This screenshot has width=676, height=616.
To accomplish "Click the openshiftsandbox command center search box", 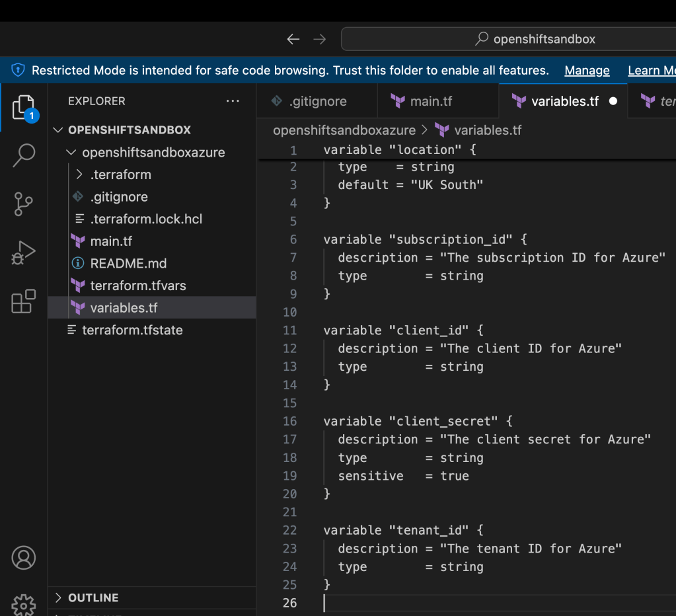I will 508,39.
